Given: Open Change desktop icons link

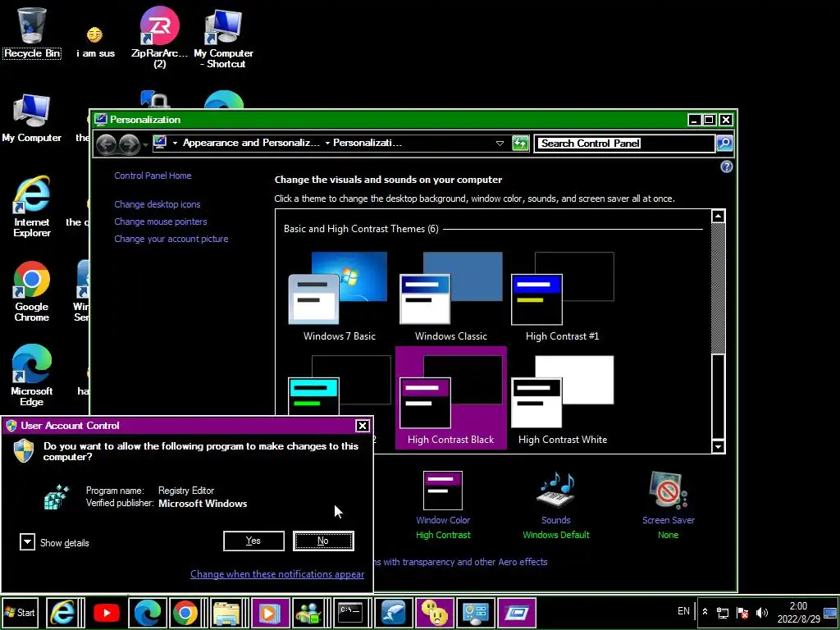Looking at the screenshot, I should 157,204.
